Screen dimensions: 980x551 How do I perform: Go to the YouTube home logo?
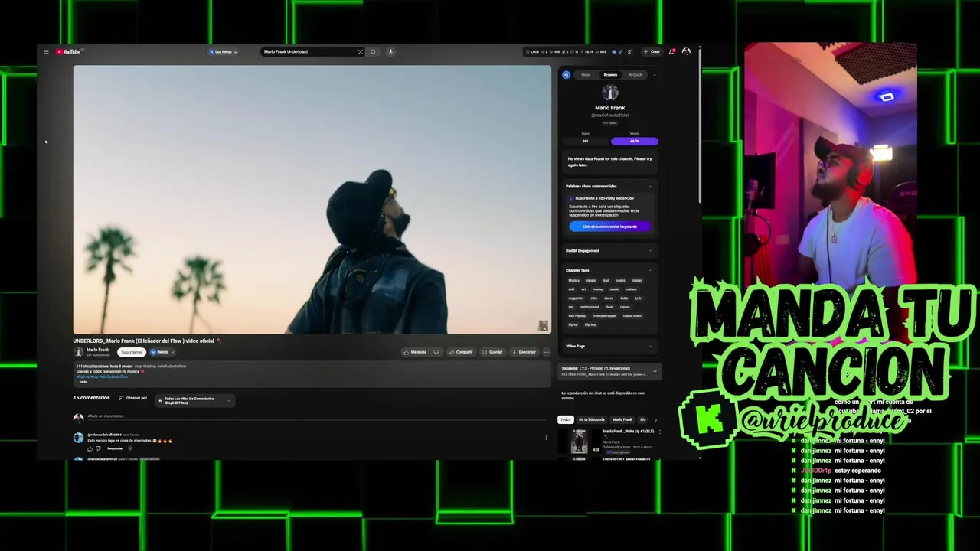(x=68, y=52)
